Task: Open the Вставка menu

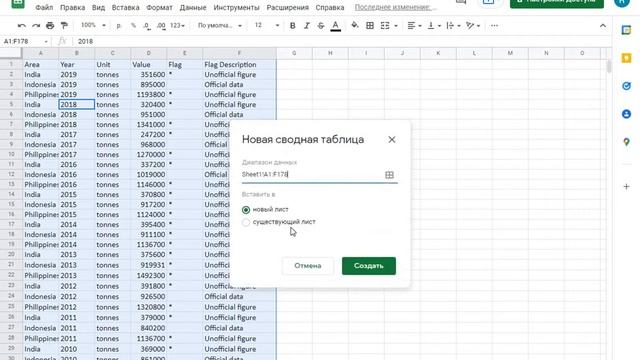Action: click(125, 7)
